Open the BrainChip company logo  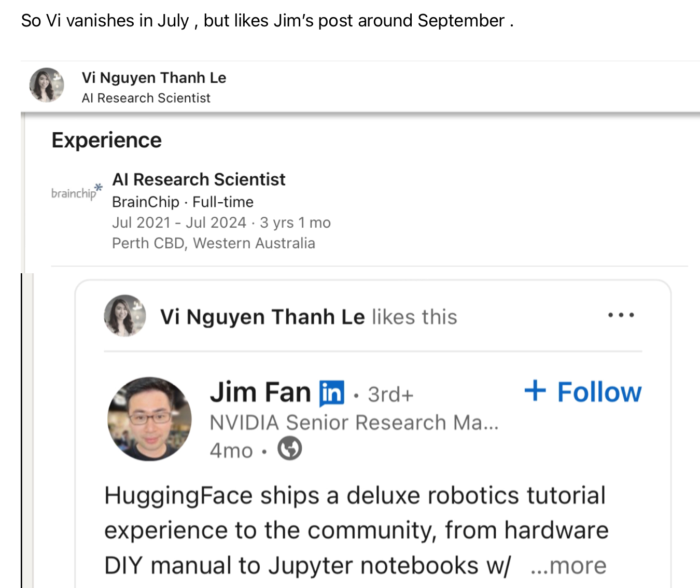[76, 192]
